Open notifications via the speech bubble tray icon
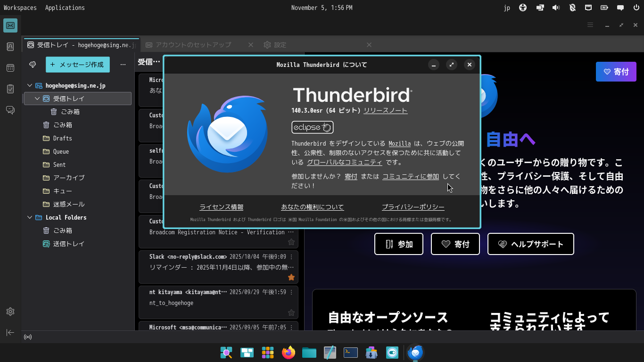The height and width of the screenshot is (362, 644). (621, 8)
